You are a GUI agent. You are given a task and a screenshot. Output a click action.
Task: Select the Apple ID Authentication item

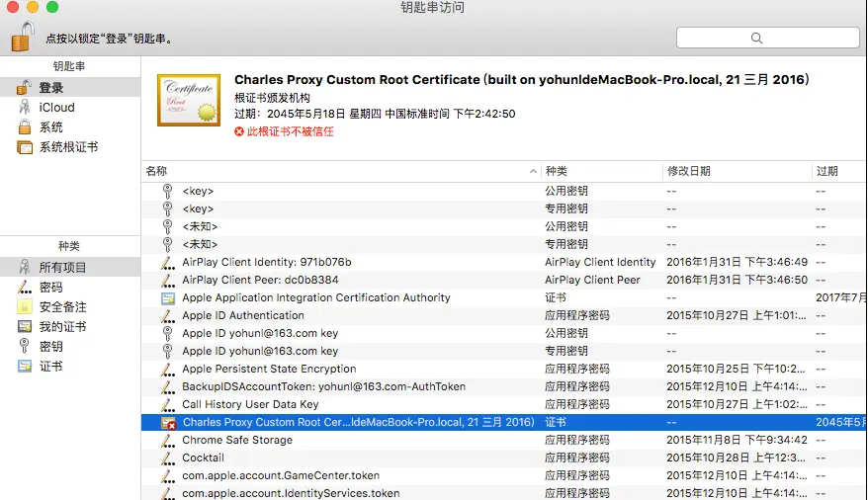pos(504,315)
